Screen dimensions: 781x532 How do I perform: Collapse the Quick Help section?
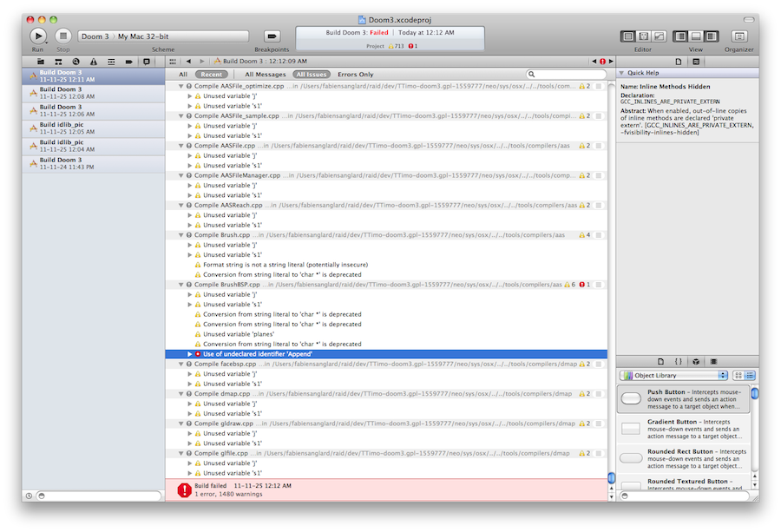pyautogui.click(x=621, y=73)
